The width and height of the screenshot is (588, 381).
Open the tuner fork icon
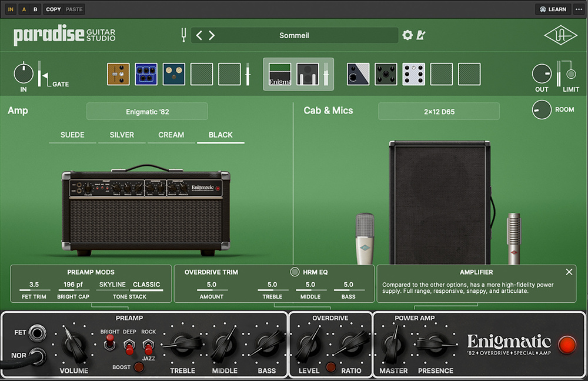pyautogui.click(x=183, y=35)
